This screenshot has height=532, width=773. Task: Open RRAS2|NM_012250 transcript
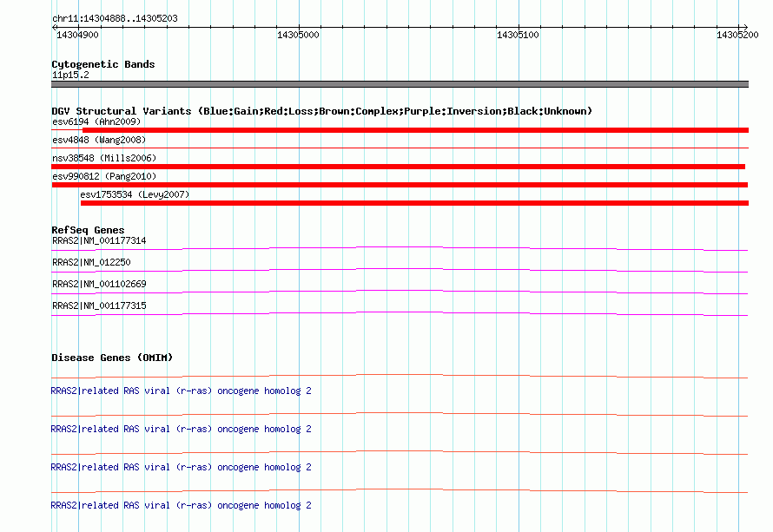coord(91,263)
